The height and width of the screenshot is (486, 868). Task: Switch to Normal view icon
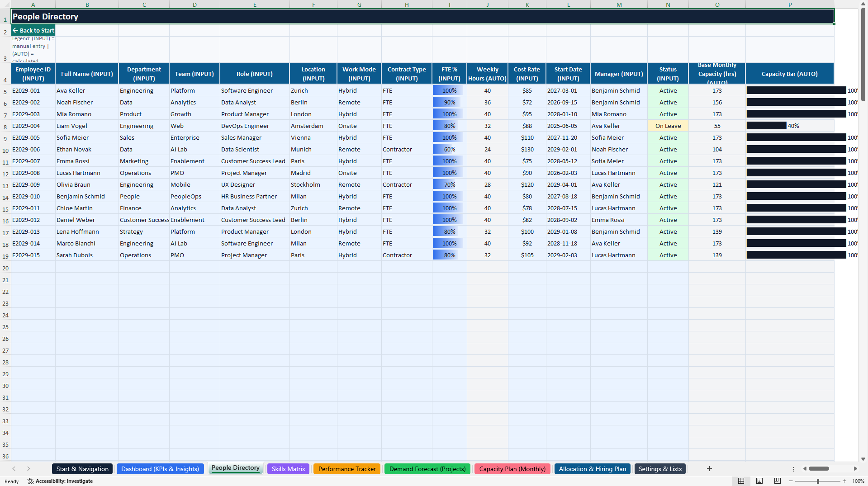[741, 481]
